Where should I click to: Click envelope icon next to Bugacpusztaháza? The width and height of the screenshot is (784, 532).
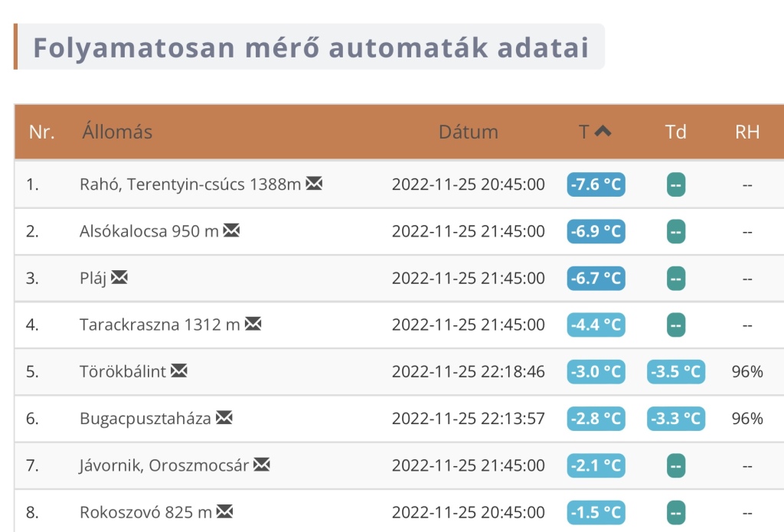[224, 418]
